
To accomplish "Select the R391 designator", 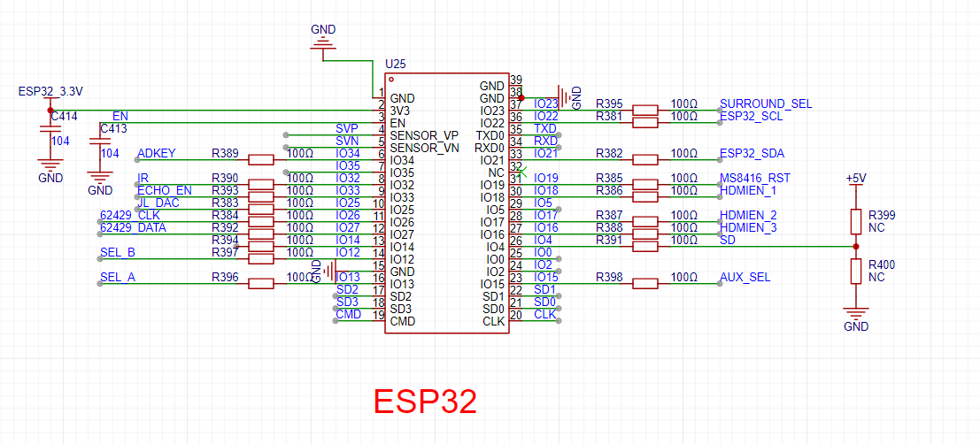I will point(609,240).
